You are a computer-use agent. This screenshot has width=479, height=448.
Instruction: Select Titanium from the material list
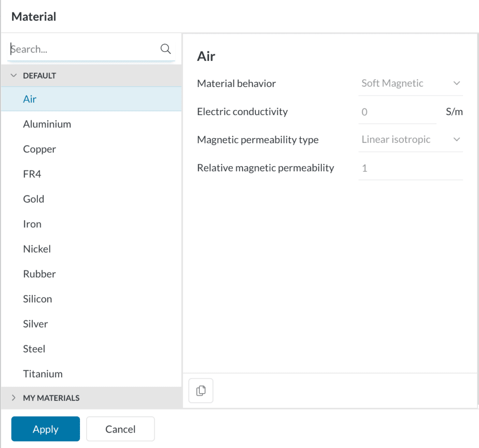(43, 374)
